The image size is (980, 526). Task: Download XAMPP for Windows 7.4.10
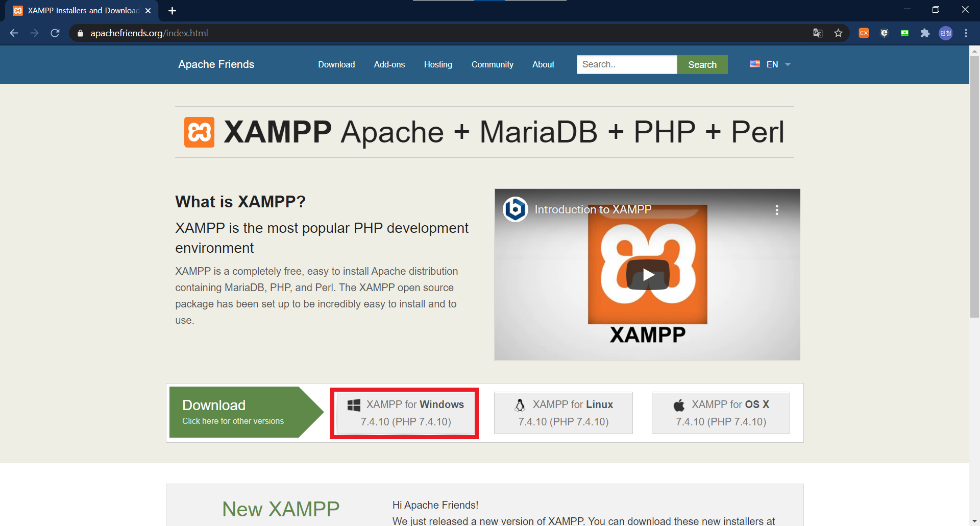tap(405, 413)
